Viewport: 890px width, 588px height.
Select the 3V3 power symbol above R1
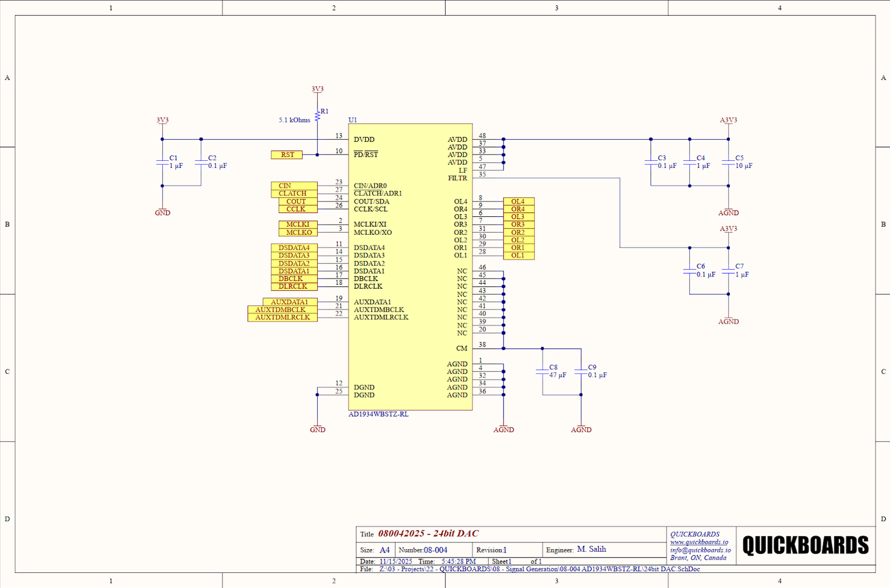click(317, 90)
